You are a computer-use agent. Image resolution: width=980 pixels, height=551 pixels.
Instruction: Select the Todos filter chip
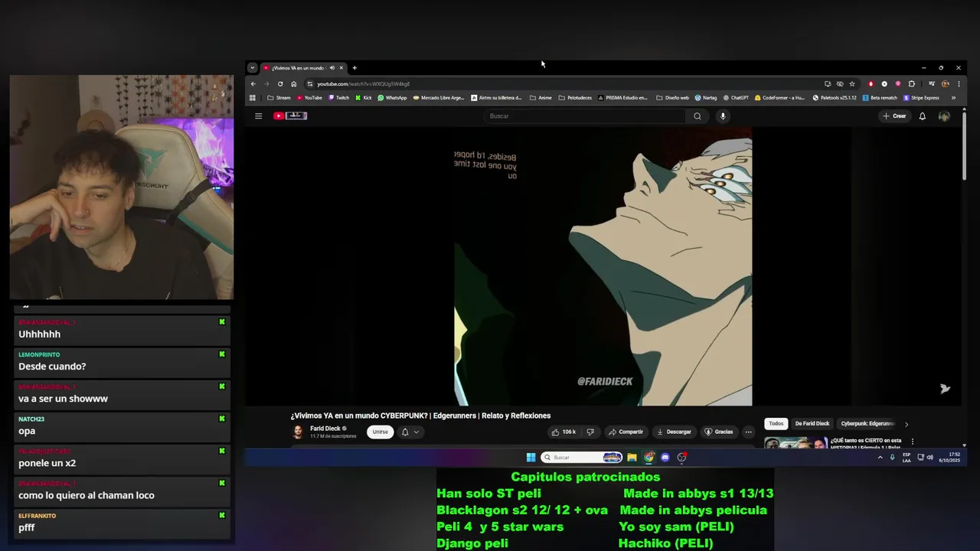pos(776,423)
